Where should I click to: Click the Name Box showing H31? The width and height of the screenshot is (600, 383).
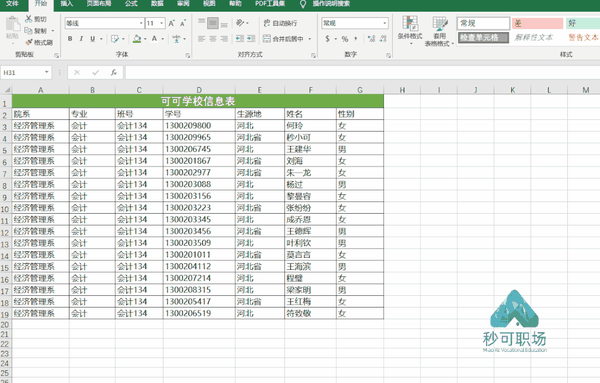[x=26, y=72]
